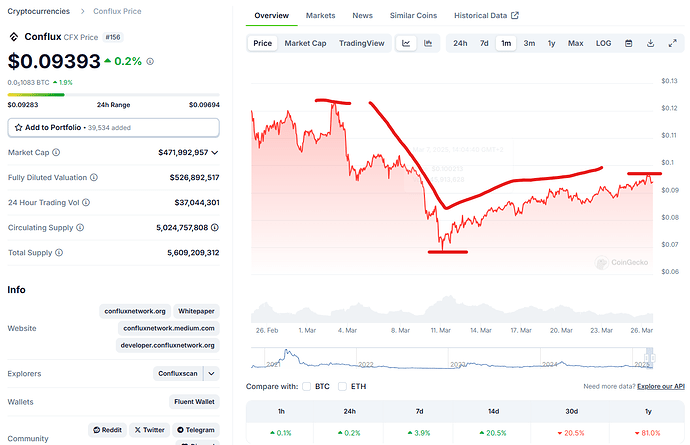690x445 pixels.
Task: Open the calendar date range picker
Action: click(629, 43)
